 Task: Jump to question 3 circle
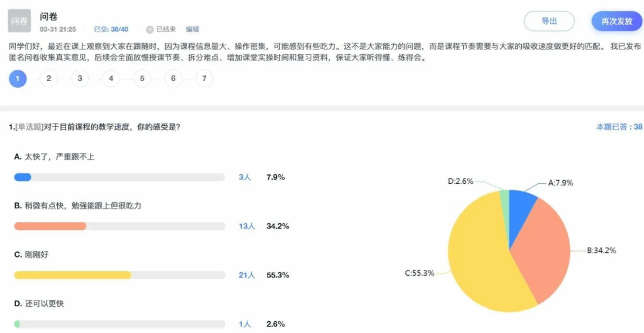click(x=80, y=79)
